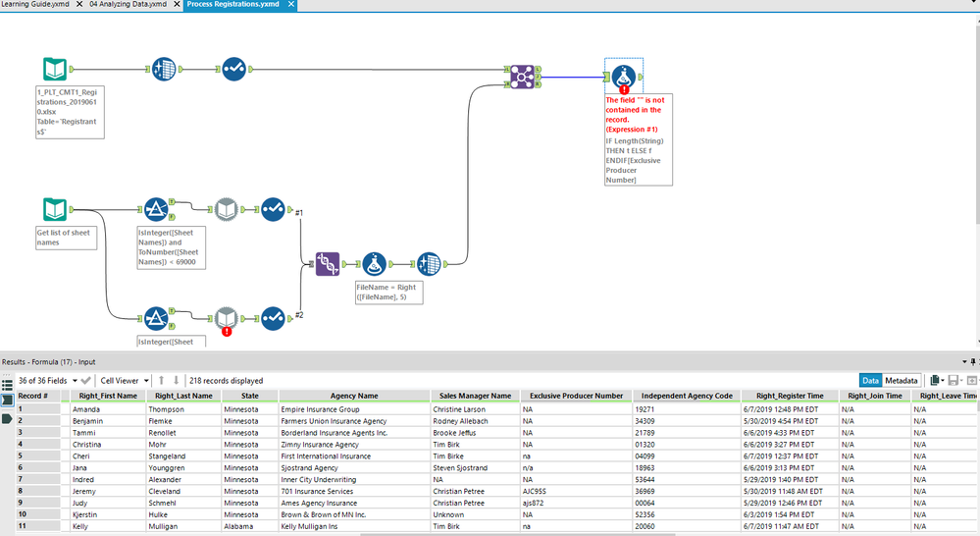
Task: Select the Dynamic Input tool with red error
Action: 227,318
